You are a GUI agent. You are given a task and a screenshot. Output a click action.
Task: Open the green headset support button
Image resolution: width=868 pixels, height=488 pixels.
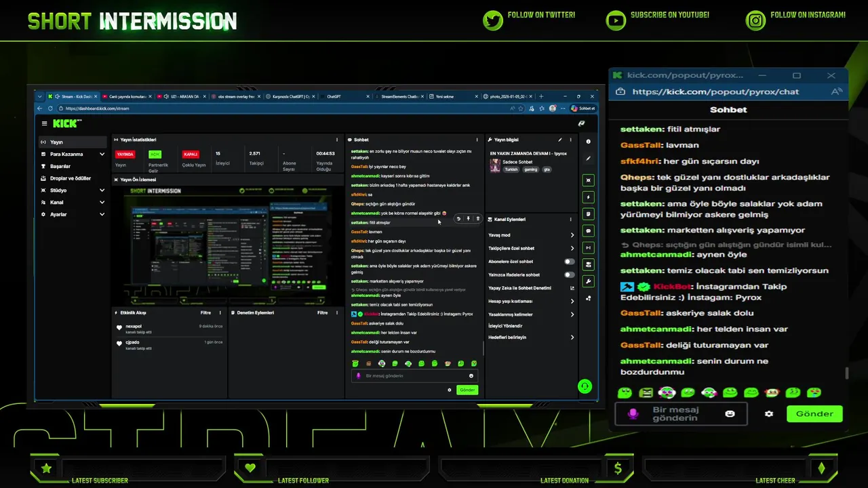pyautogui.click(x=585, y=386)
